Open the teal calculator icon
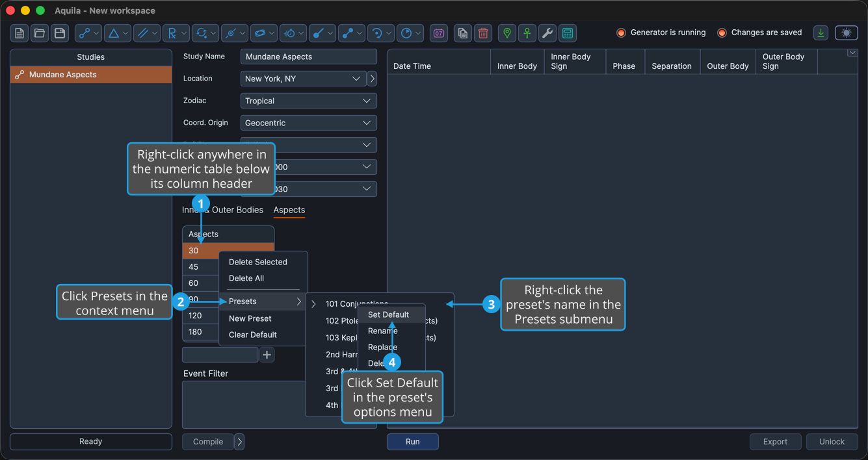The height and width of the screenshot is (460, 868). [x=568, y=33]
